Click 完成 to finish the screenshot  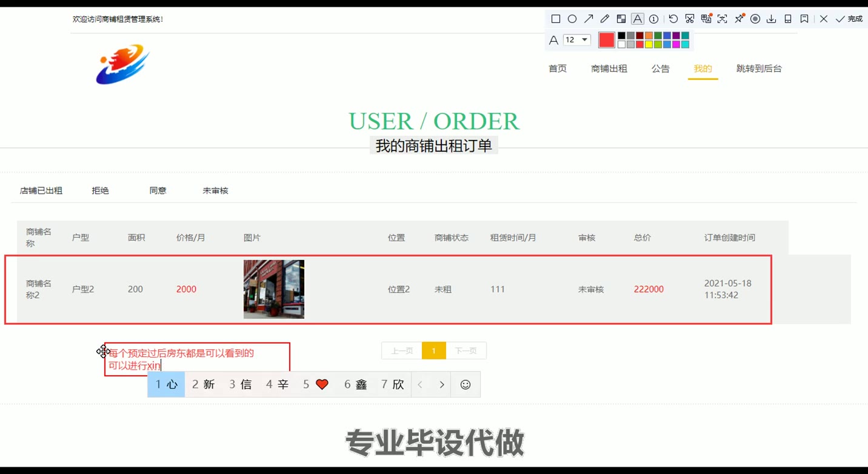pos(849,19)
